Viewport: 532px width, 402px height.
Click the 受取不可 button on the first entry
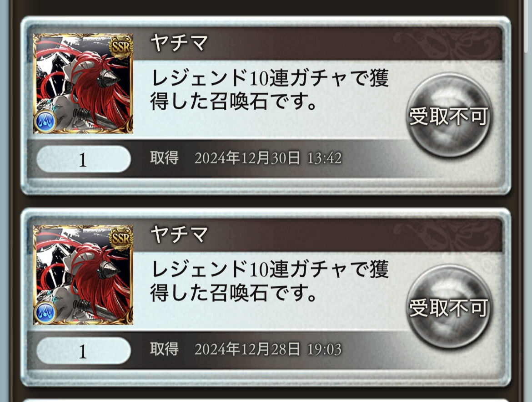(x=448, y=116)
